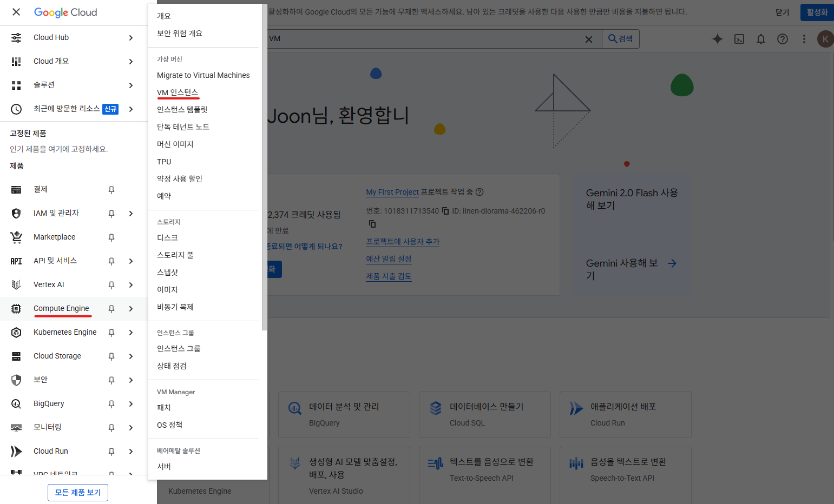The image size is (834, 504).
Task: Click the 검색 search button
Action: [x=621, y=39]
